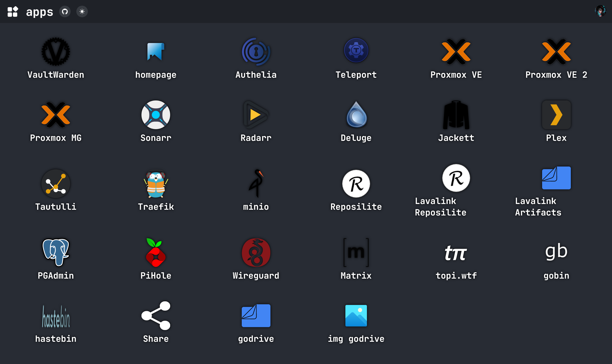Launch the Wireguard dragon icon
The image size is (612, 364).
tap(256, 252)
